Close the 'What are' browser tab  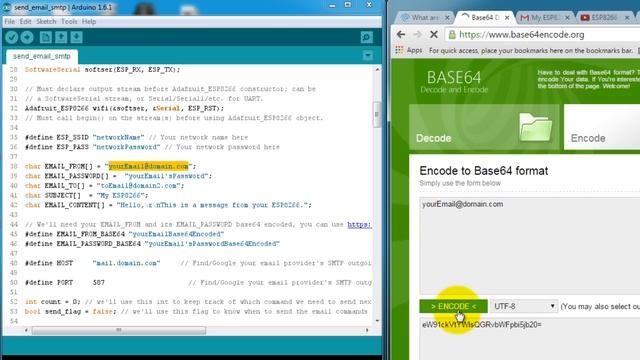click(447, 18)
